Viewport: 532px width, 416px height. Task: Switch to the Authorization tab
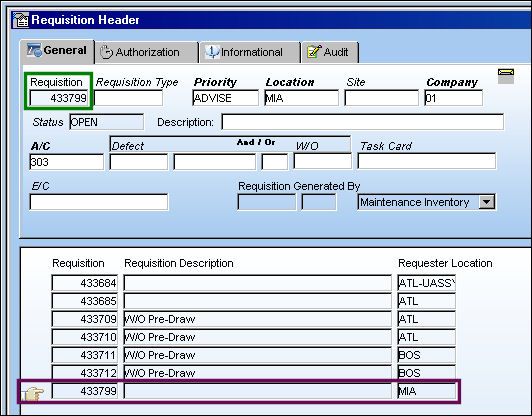click(147, 52)
